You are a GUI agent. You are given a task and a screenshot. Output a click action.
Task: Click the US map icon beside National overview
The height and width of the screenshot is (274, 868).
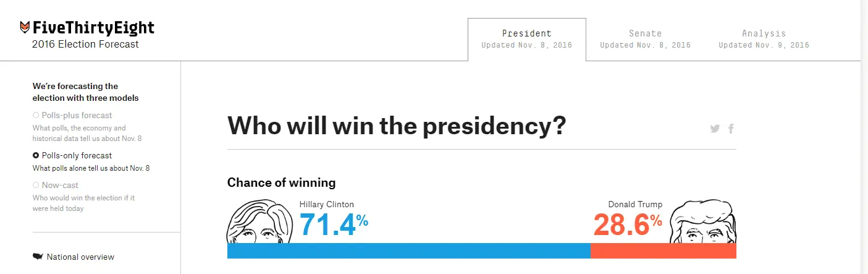point(38,257)
